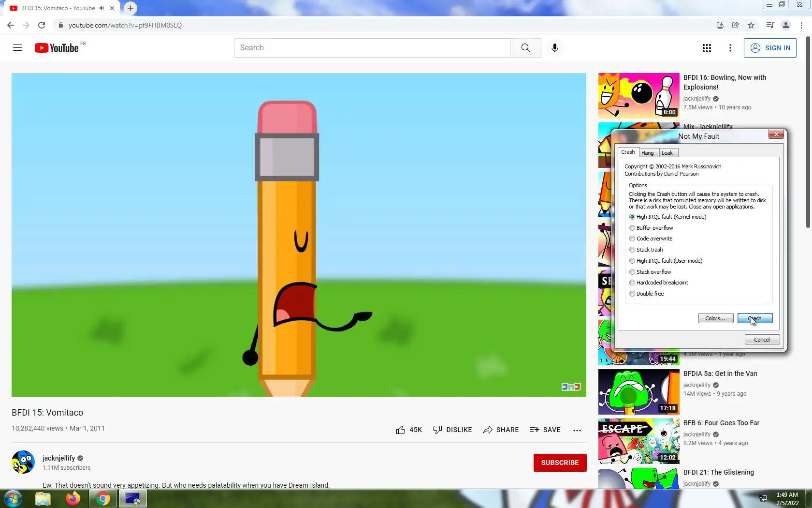Viewport: 812px width, 508px height.
Task: Open more actions ellipsis under video
Action: (577, 430)
